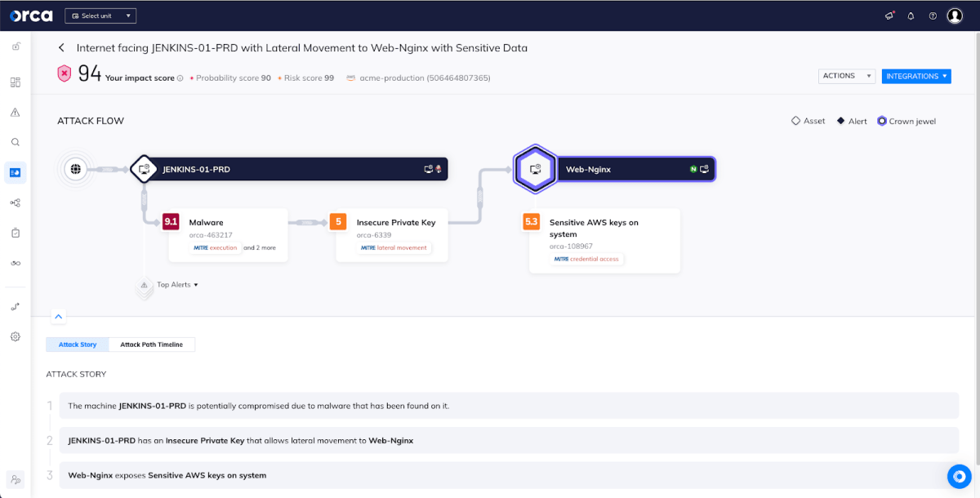
Task: Click the orca-108967 alert ID
Action: (x=571, y=246)
